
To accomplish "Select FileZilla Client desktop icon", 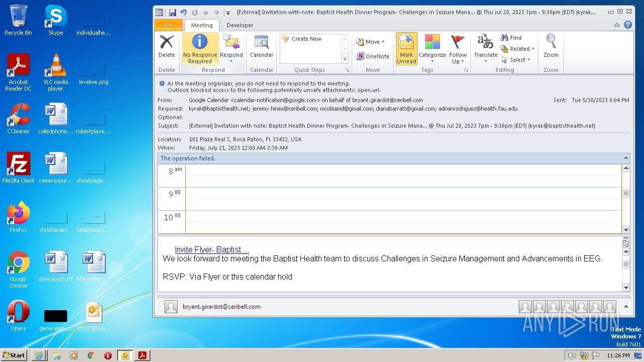I will coord(18,168).
